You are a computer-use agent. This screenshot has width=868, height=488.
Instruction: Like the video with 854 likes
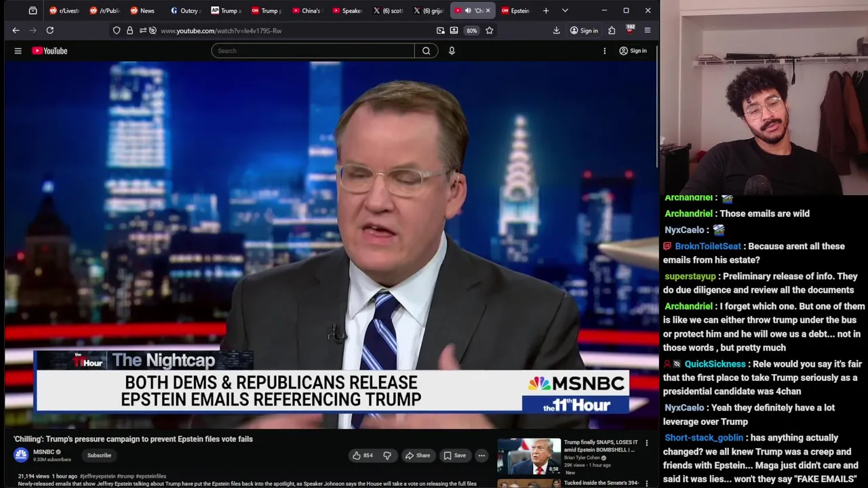click(x=363, y=455)
